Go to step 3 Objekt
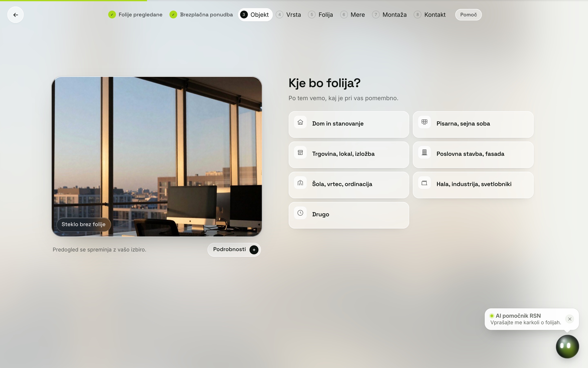 click(255, 15)
